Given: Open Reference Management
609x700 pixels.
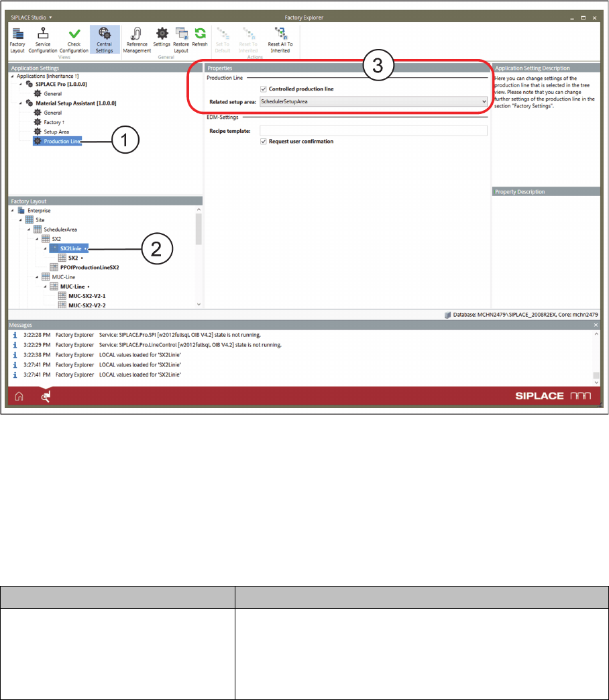Looking at the screenshot, I should click(x=137, y=40).
